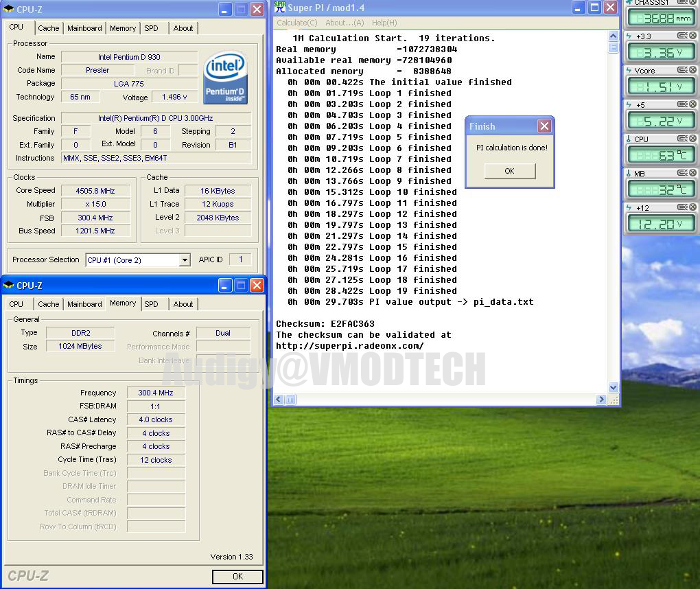Close the CPU temperature monitor panel
The image size is (700, 589).
[692, 139]
